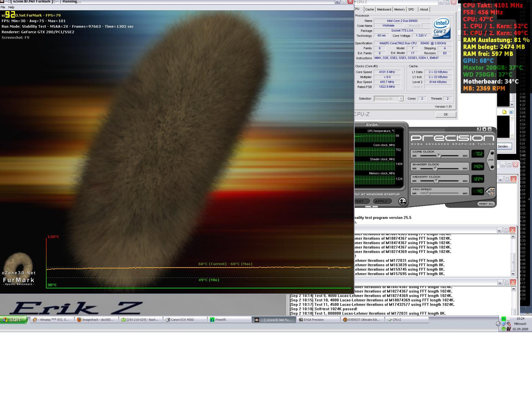Switch to Canon EOS 450D taskbar window
This screenshot has height=406, width=532.
point(185,320)
